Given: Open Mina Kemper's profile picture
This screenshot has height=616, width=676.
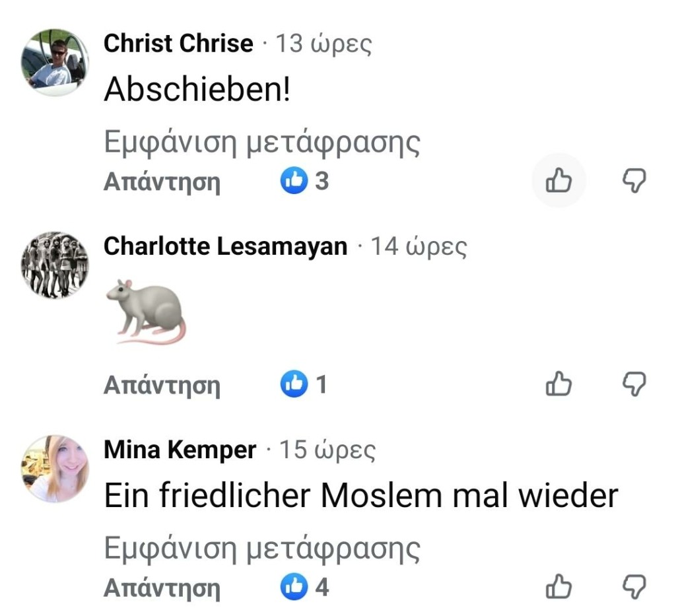Looking at the screenshot, I should pos(55,469).
